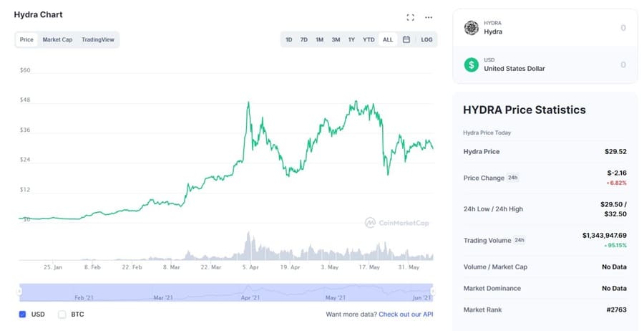Image resolution: width=644 pixels, height=331 pixels.
Task: Select the Price tab
Action: tap(26, 39)
